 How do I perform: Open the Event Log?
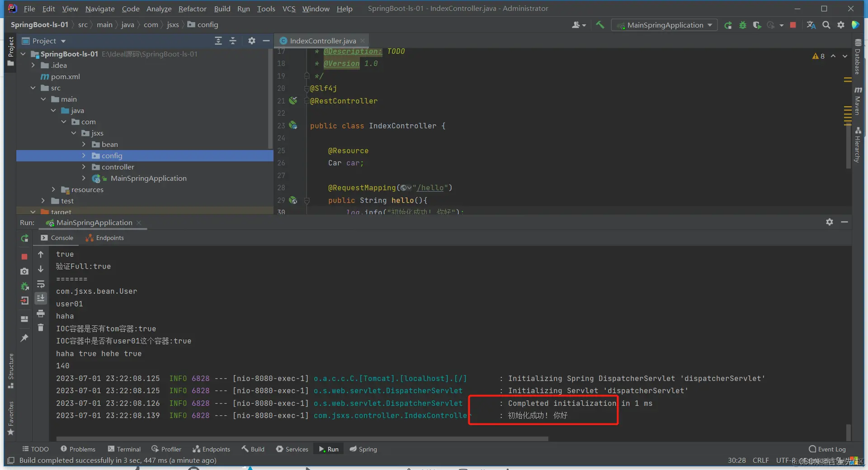[x=827, y=449]
